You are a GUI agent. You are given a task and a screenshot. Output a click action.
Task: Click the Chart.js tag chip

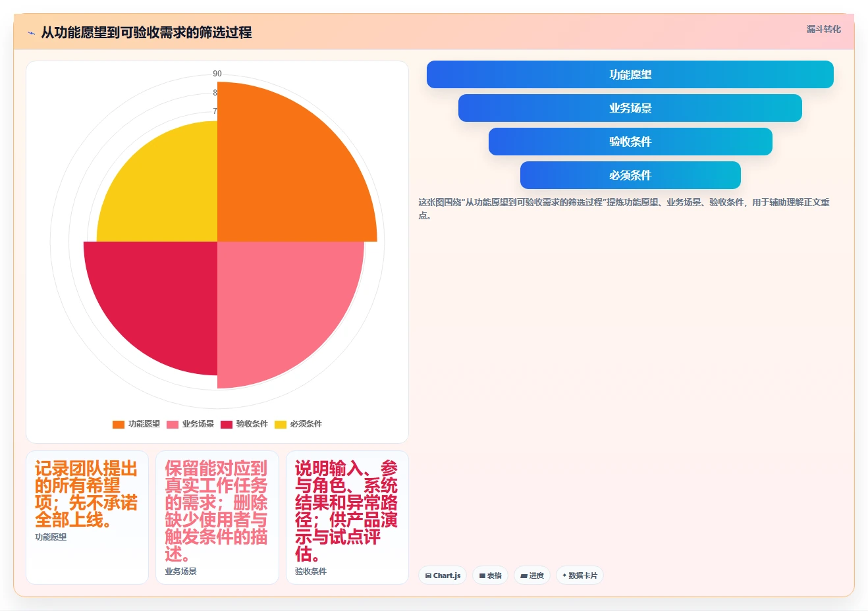click(443, 575)
